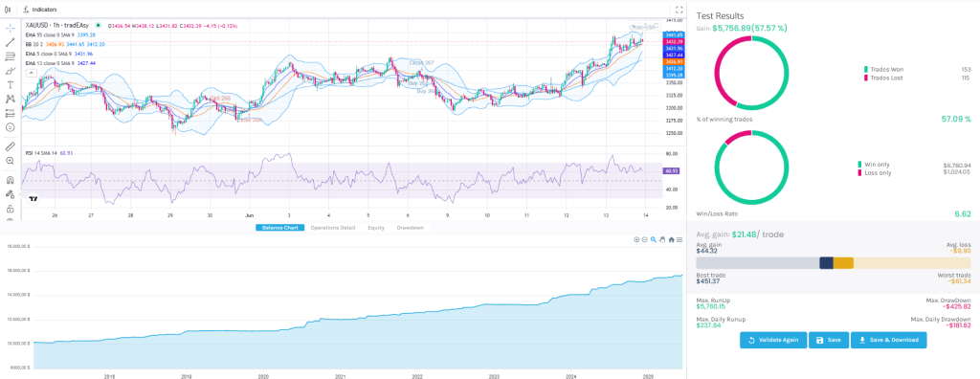Open balance chart hamburger menu

coord(679,239)
